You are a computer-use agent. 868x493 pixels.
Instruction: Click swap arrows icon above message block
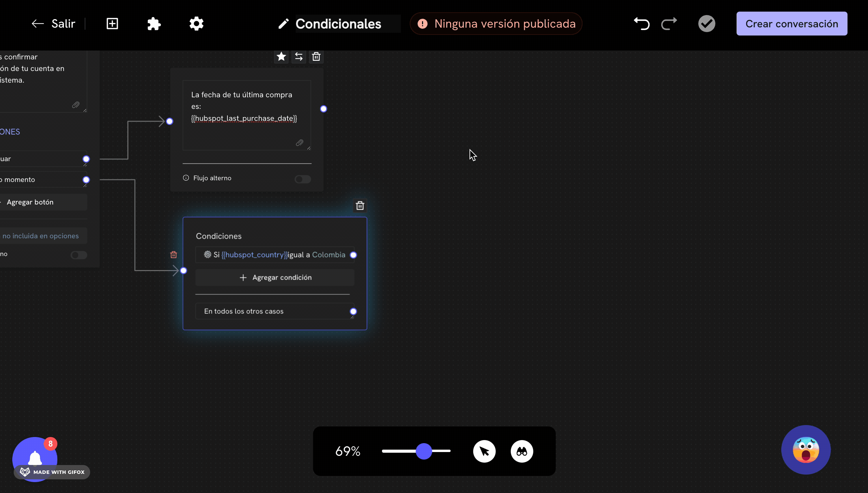pos(299,56)
